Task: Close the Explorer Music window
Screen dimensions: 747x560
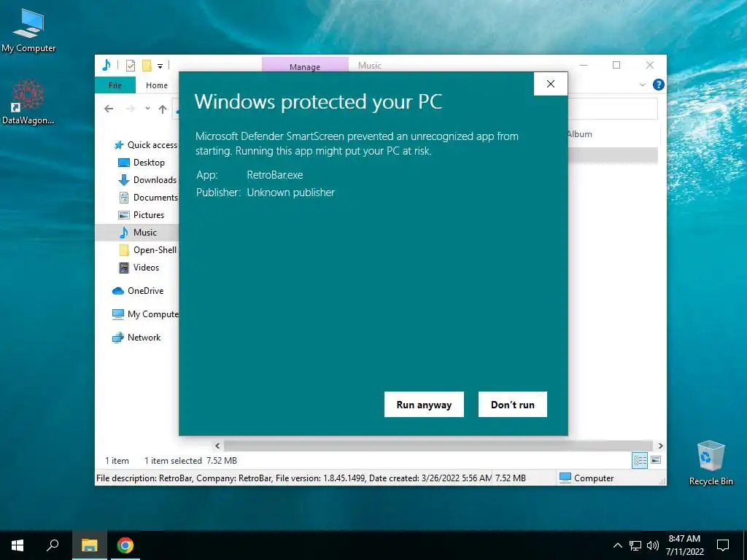Action: coord(650,65)
